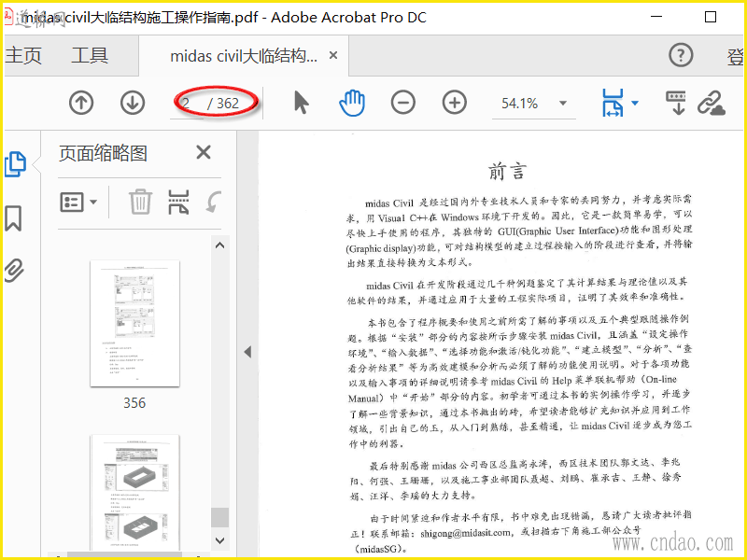This screenshot has height=560, width=747.
Task: Go to previous page with up arrow
Action: pos(81,103)
